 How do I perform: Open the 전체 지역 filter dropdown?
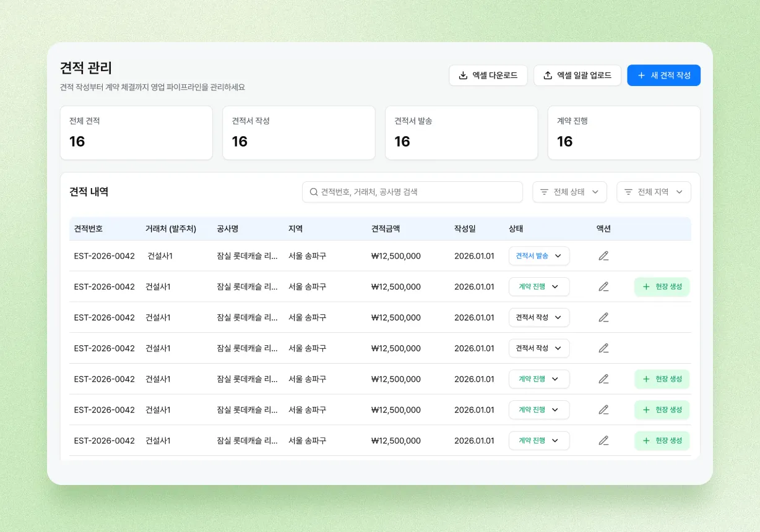[x=654, y=192]
